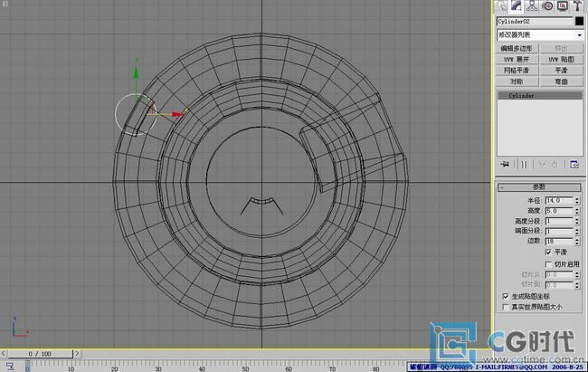Apply the 对称 symmetry modifier button
The height and width of the screenshot is (372, 588).
click(x=517, y=81)
